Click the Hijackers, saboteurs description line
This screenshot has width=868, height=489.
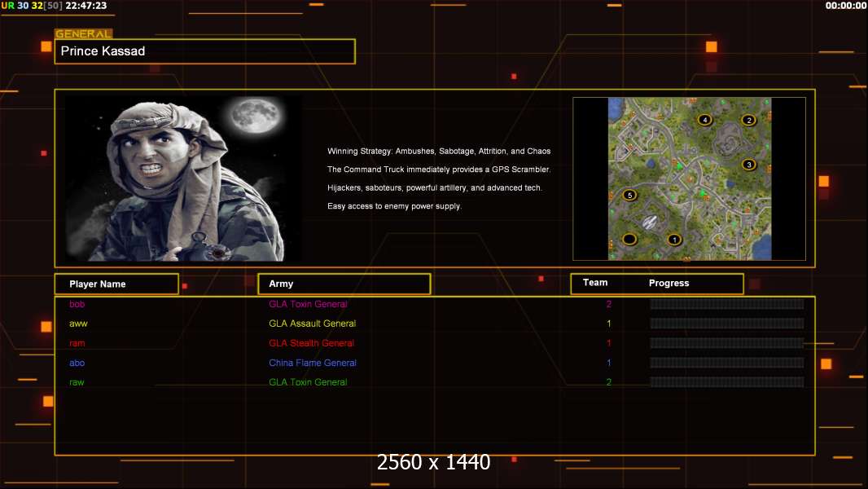[x=435, y=187]
